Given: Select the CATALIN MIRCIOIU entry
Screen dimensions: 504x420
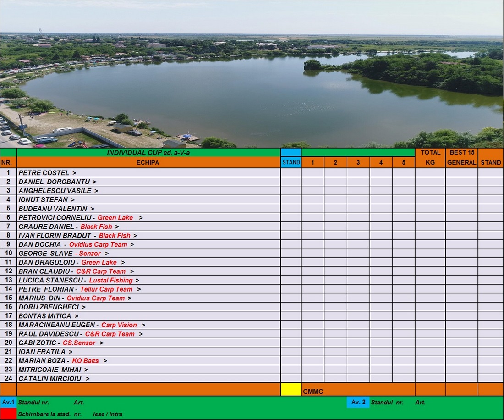Looking at the screenshot, I should (50, 379).
